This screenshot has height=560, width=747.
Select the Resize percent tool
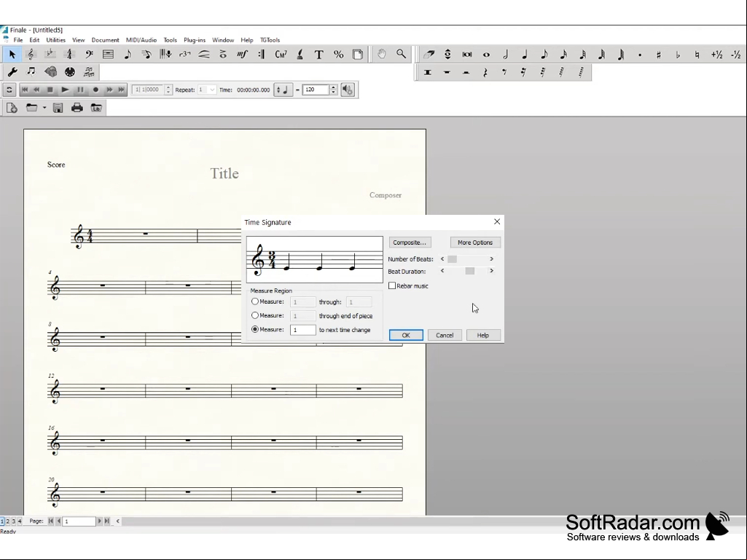[338, 55]
